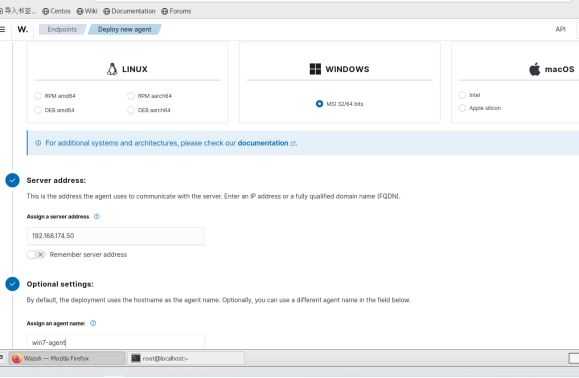The image size is (579, 378).
Task: Click the Optional settings step checkmark
Action: coord(12,284)
